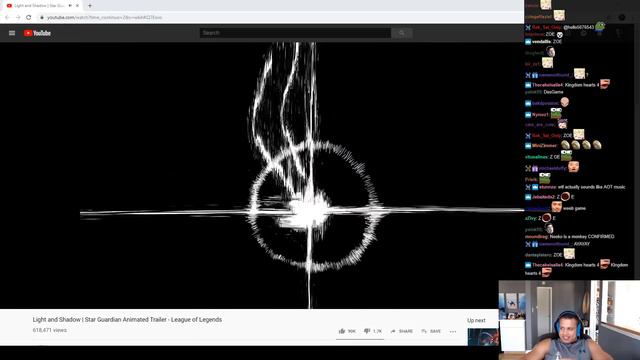The height and width of the screenshot is (360, 640).
Task: Reload the YouTube page
Action: (29, 18)
